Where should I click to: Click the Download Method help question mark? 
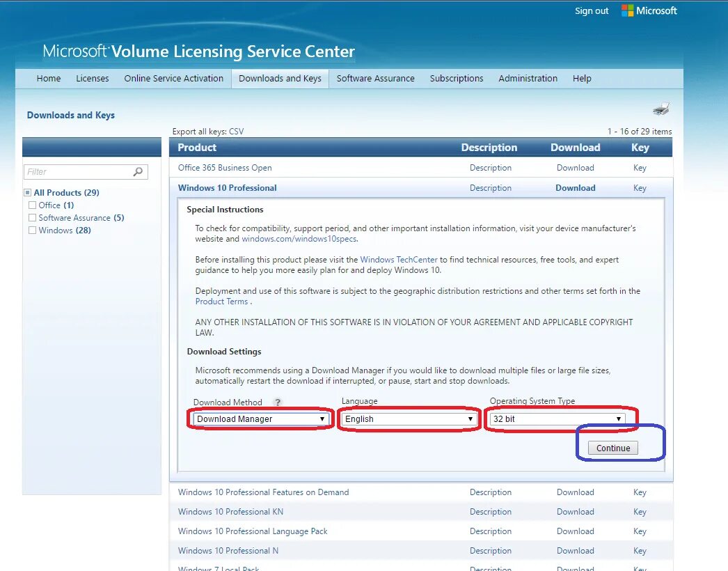(x=278, y=402)
